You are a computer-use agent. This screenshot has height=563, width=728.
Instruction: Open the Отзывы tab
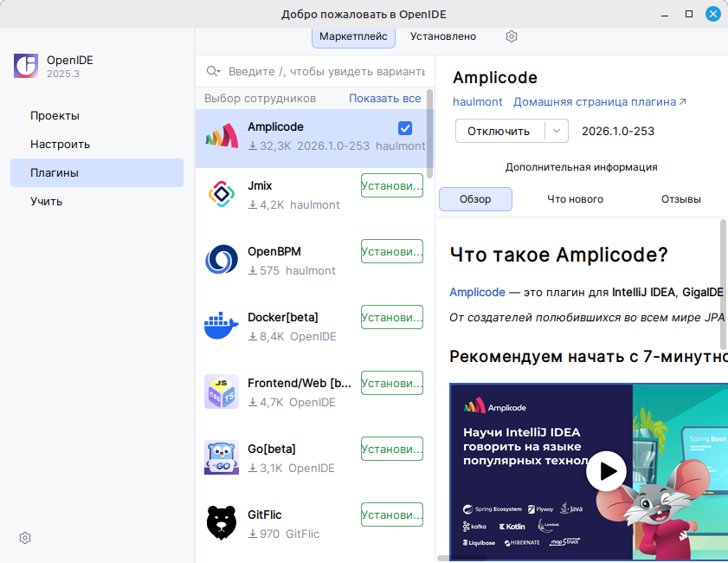(x=680, y=199)
